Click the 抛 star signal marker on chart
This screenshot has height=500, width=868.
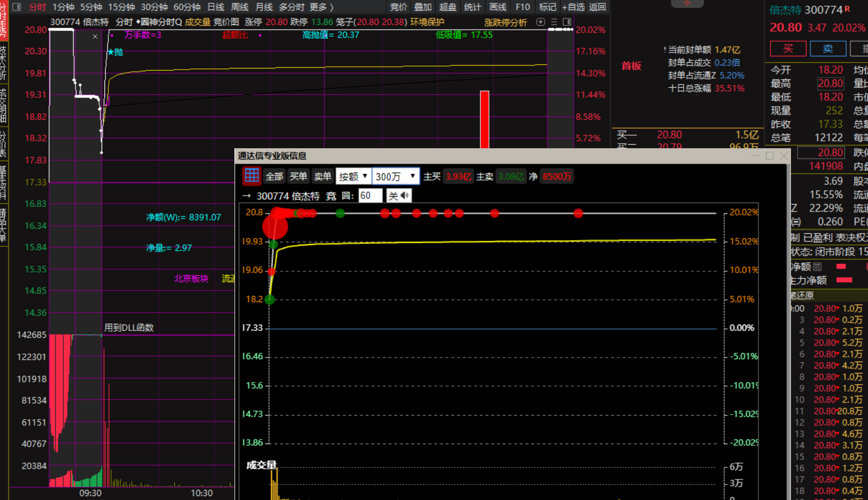coord(115,52)
